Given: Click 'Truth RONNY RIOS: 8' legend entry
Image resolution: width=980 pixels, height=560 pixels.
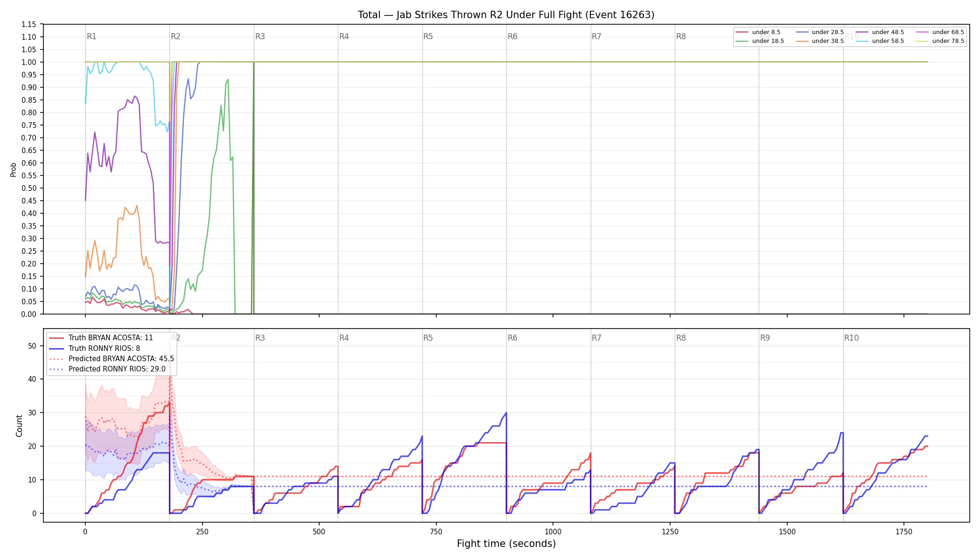Looking at the screenshot, I should [x=94, y=349].
